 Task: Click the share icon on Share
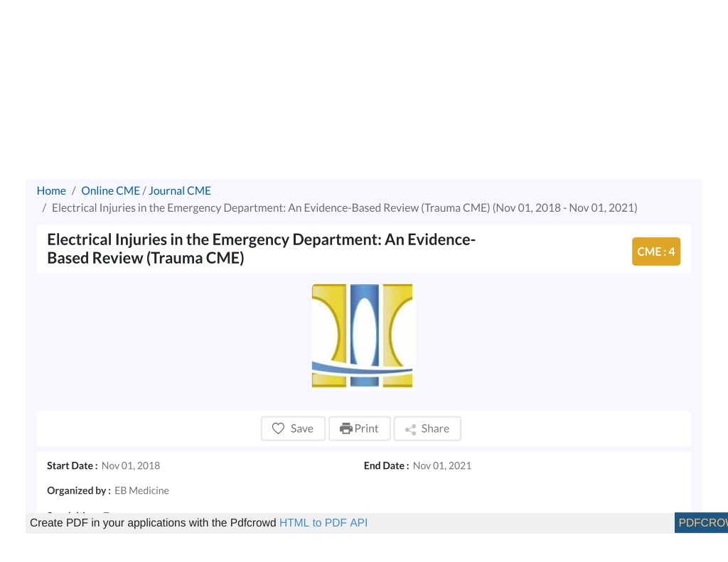coord(410,429)
